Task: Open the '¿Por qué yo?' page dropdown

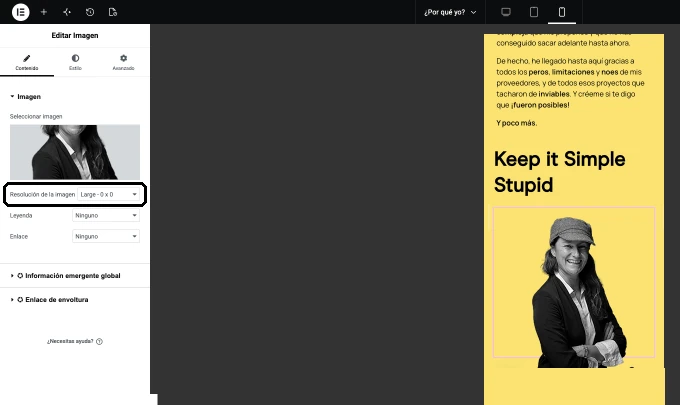Action: [450, 12]
